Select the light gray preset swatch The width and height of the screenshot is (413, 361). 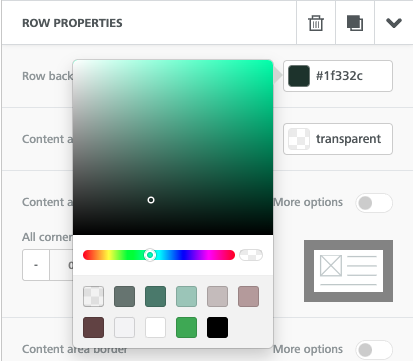tap(124, 327)
